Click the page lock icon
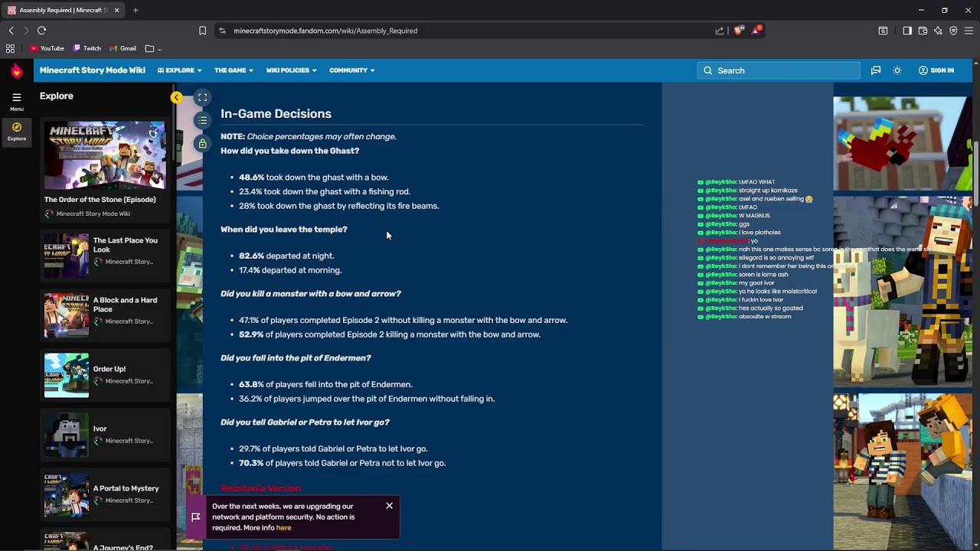 (202, 143)
